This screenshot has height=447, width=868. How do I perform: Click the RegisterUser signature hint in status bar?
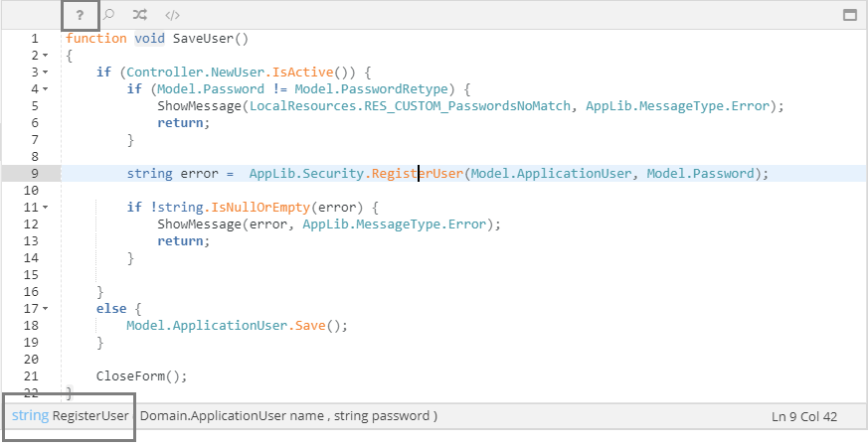click(71, 415)
